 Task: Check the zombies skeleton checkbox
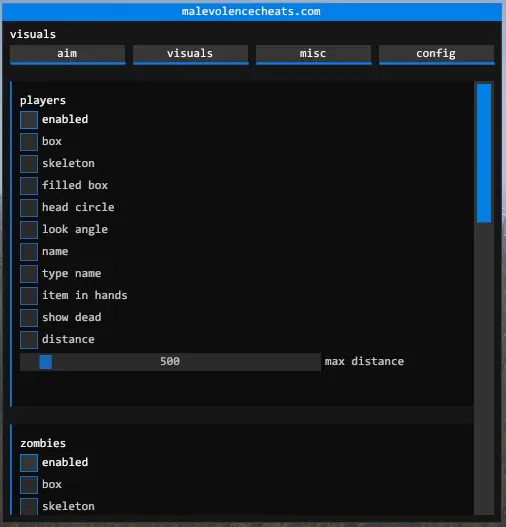tap(29, 507)
